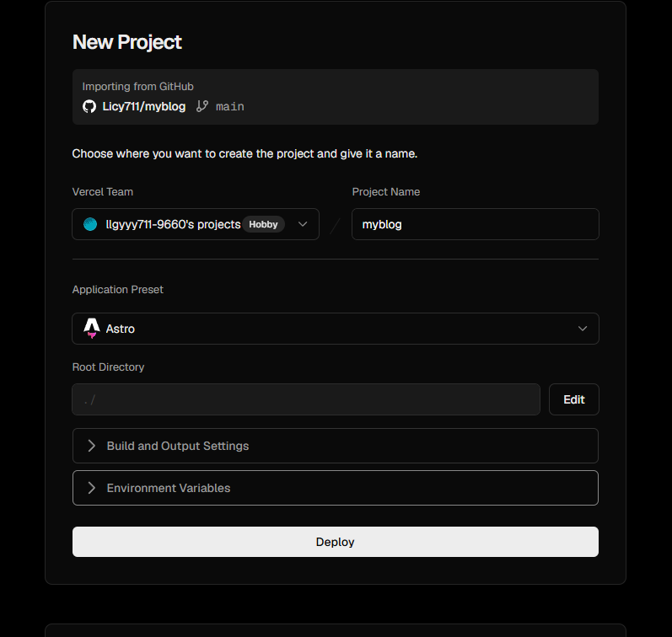Click the Project Name label
This screenshot has width=672, height=637.
pos(385,191)
